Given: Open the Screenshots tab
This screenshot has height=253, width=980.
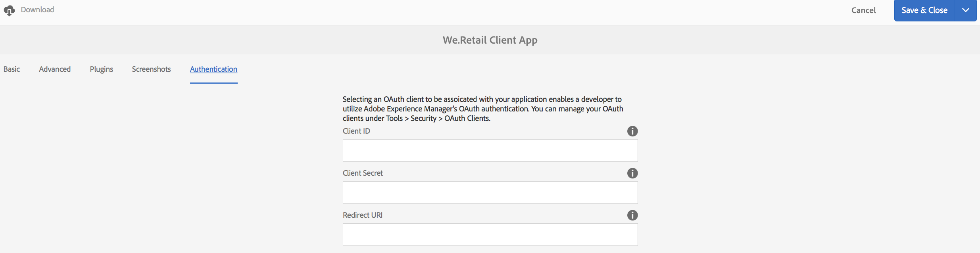Looking at the screenshot, I should click(151, 69).
